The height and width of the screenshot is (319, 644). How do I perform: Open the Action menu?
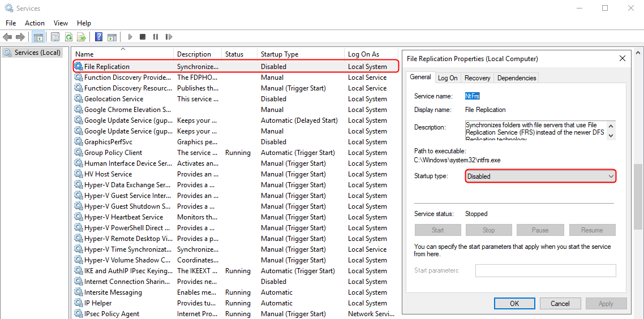[x=35, y=23]
